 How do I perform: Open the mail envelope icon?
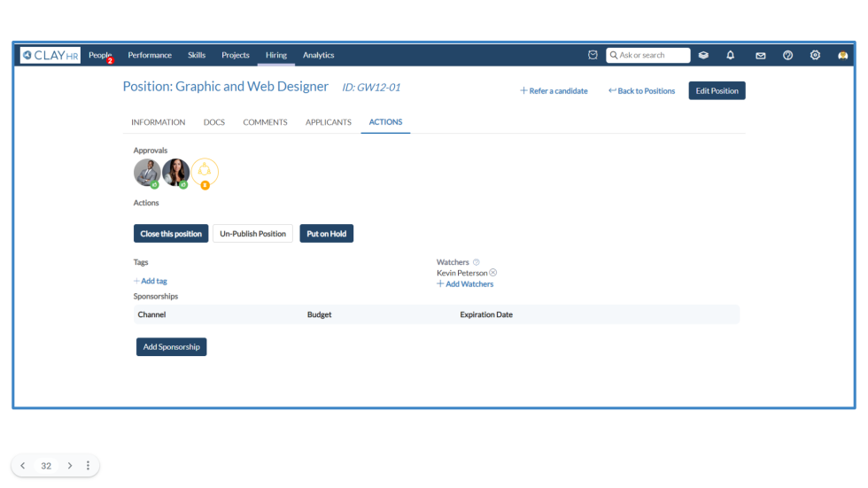[x=760, y=55]
